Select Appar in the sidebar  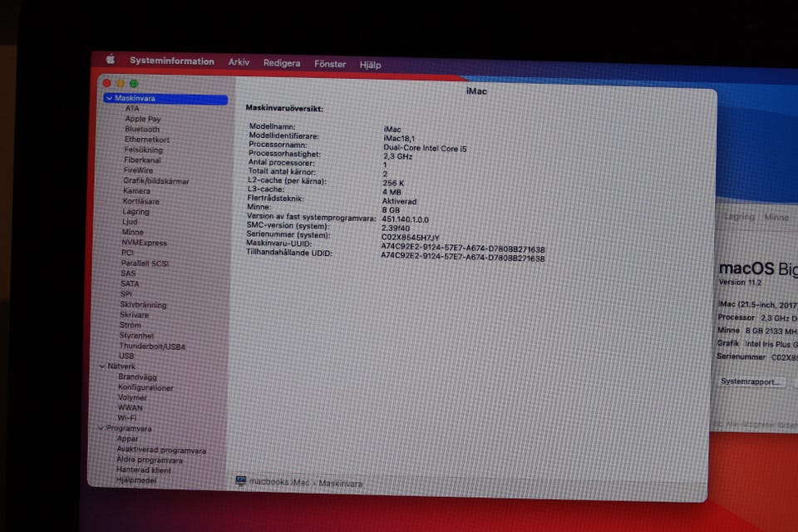point(128,439)
